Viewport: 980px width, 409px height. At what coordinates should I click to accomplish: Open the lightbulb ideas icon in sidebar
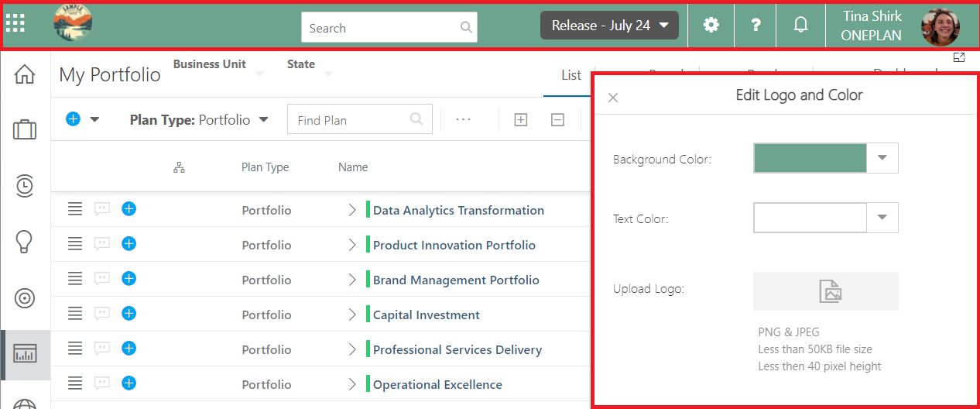25,242
